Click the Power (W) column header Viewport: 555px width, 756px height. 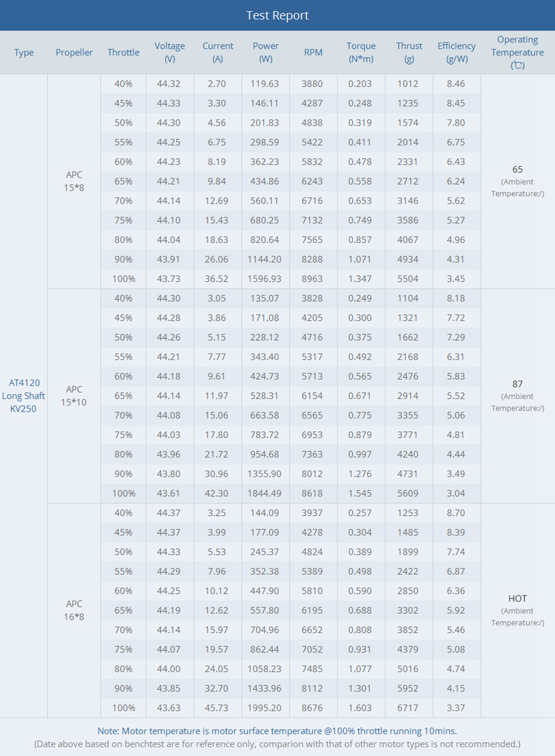tap(266, 52)
